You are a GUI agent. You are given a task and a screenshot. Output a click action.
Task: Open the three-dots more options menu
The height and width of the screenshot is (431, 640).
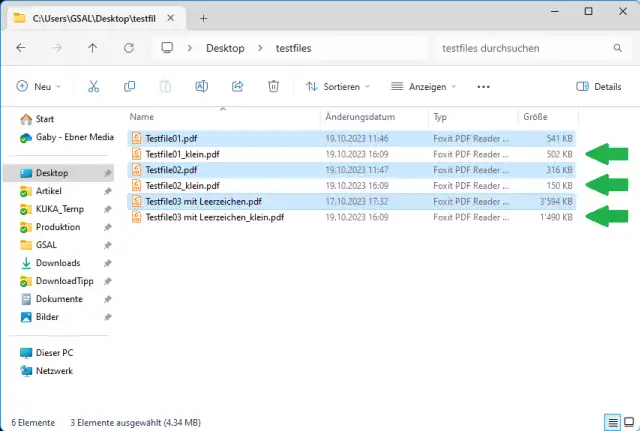(x=484, y=87)
